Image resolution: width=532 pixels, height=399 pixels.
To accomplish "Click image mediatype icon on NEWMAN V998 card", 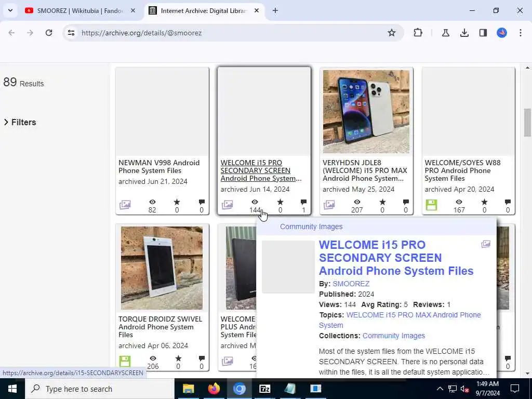I will click(x=125, y=205).
